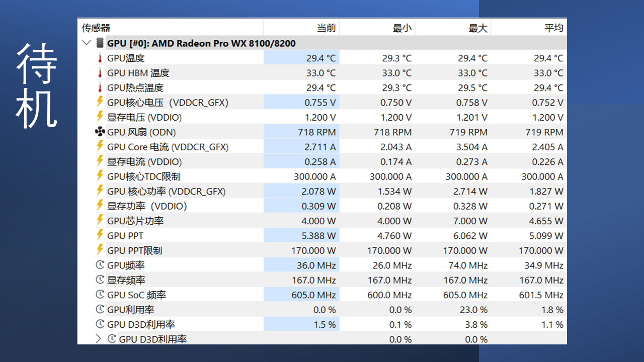Click the average value 601.5 MHz

click(x=541, y=295)
